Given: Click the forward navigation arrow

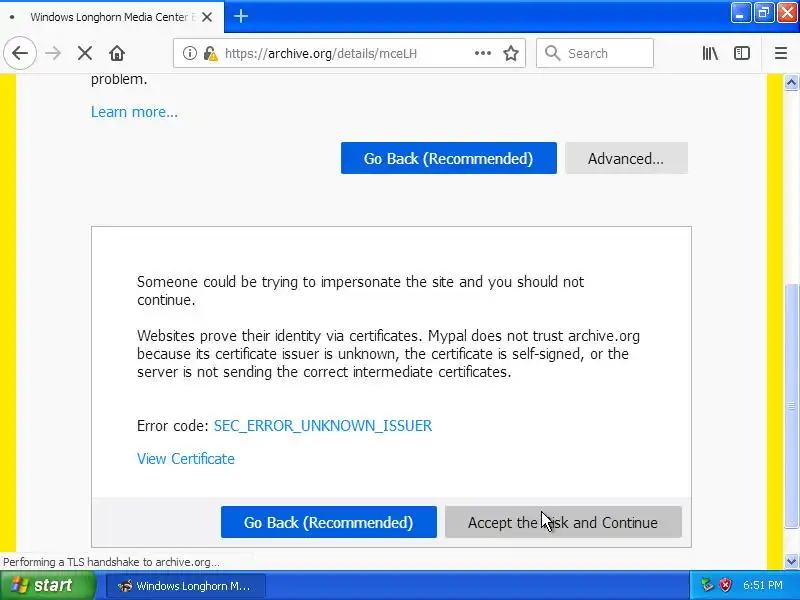Looking at the screenshot, I should [53, 53].
